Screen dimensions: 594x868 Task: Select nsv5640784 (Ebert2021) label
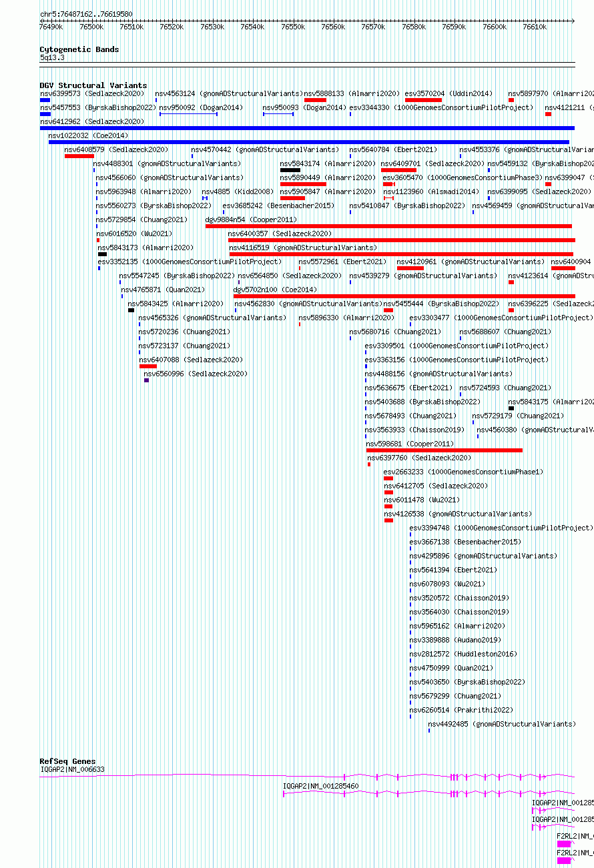(x=392, y=150)
